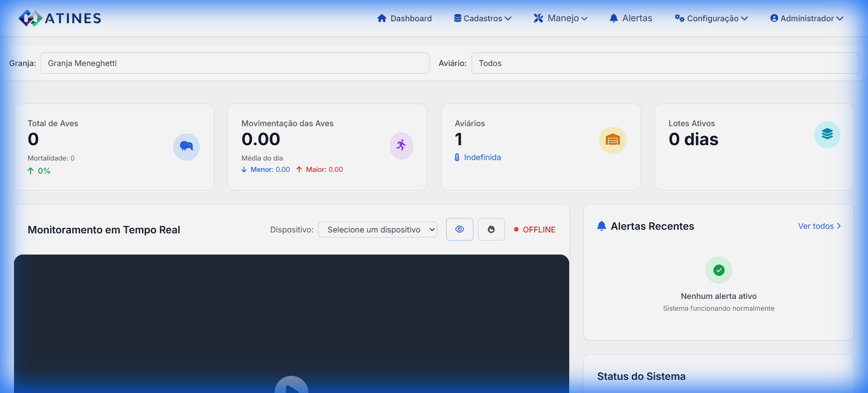Click the purple running figure icon
This screenshot has height=393, width=868.
[401, 146]
